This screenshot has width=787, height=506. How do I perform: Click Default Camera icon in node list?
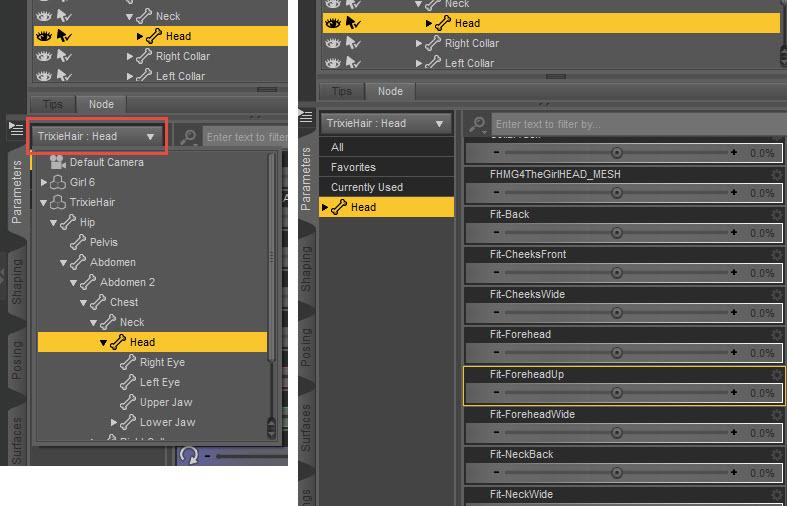[58, 162]
